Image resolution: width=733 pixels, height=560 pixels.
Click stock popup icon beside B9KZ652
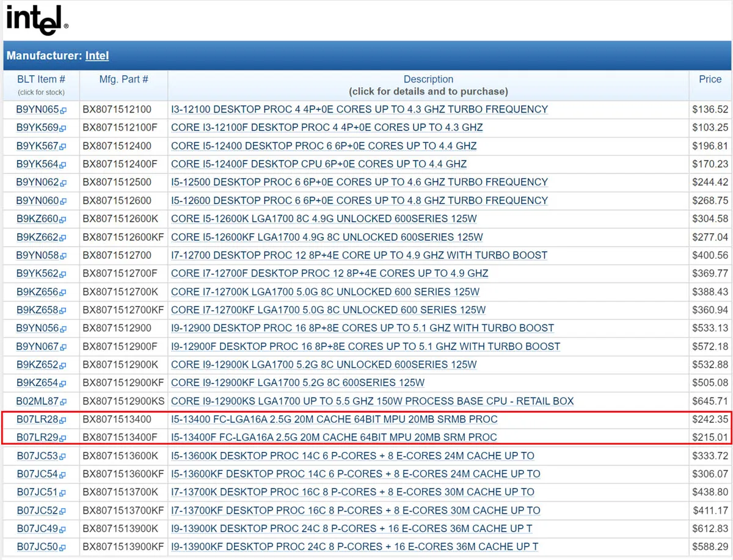(63, 366)
